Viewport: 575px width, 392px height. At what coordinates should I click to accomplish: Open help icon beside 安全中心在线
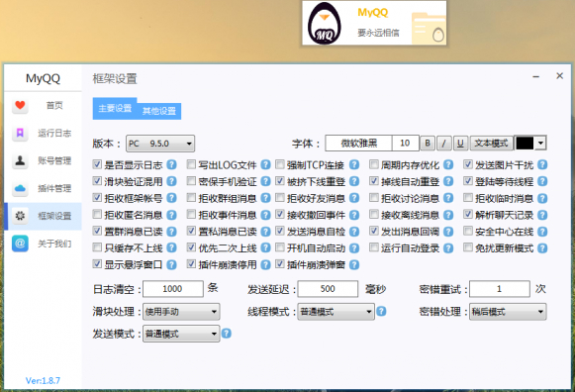pos(542,232)
